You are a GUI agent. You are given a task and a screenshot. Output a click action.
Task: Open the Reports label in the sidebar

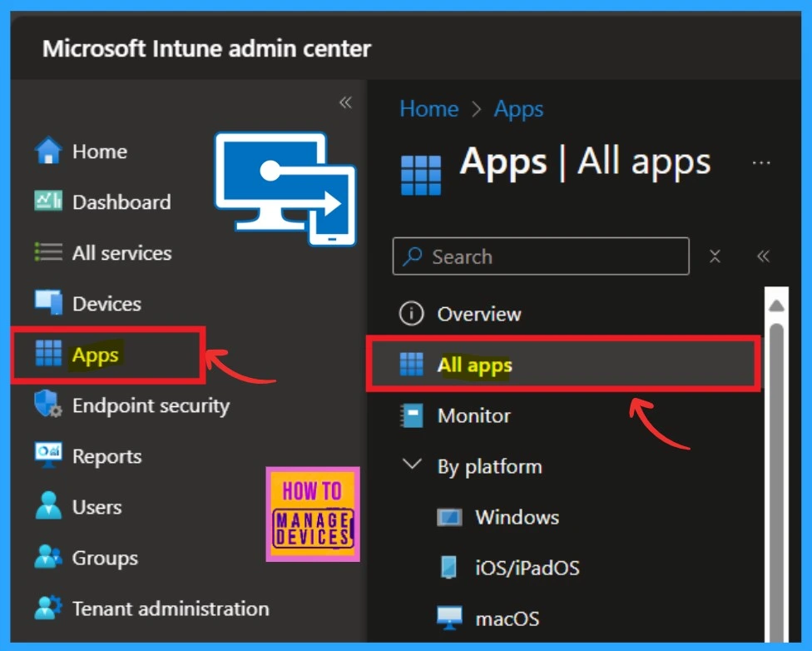click(x=107, y=457)
